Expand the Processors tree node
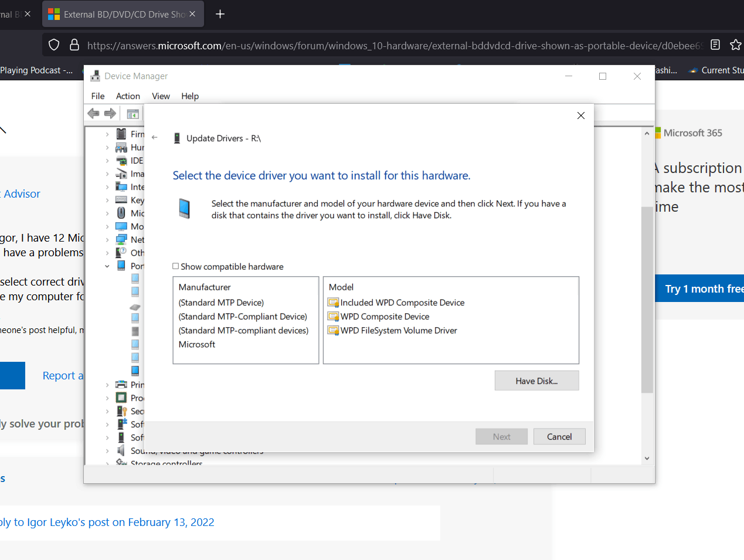Image resolution: width=744 pixels, height=560 pixels. pos(107,398)
